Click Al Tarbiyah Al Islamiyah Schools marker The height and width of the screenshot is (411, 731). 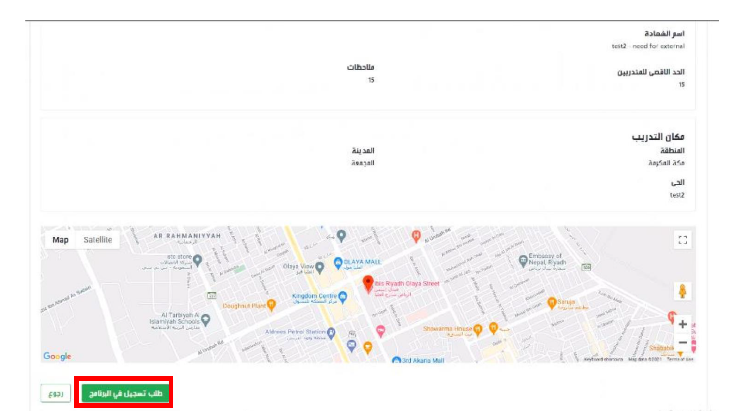(x=206, y=320)
